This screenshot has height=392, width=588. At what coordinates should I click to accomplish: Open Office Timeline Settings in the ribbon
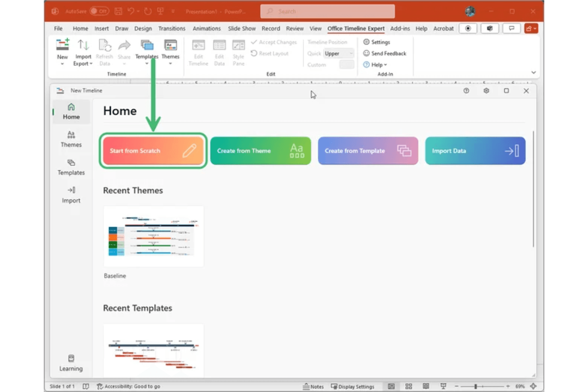click(377, 42)
